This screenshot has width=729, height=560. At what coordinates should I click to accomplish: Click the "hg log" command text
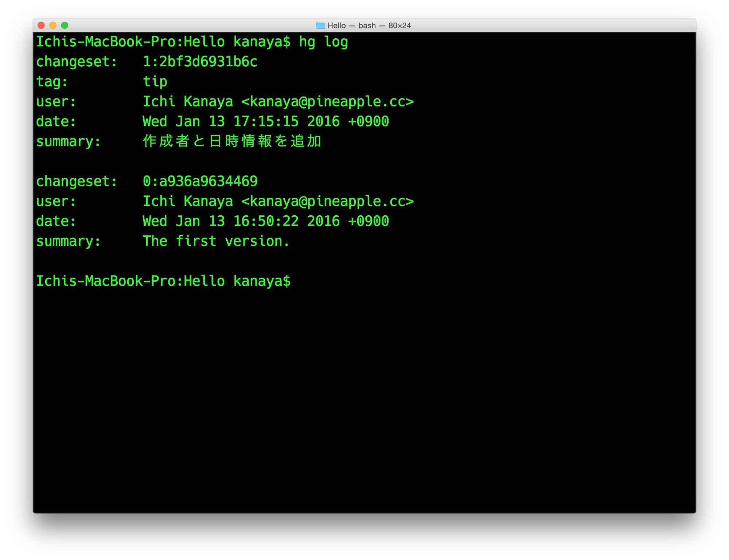point(323,42)
